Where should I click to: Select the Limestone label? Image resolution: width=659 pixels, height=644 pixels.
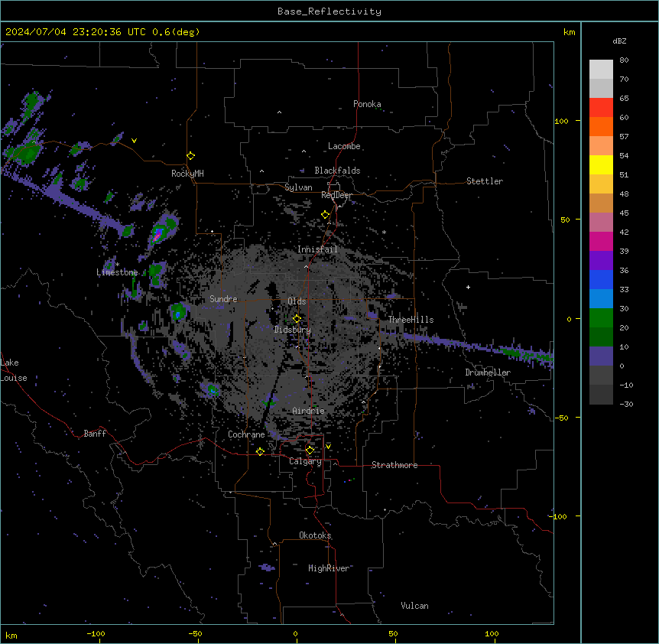click(x=117, y=272)
